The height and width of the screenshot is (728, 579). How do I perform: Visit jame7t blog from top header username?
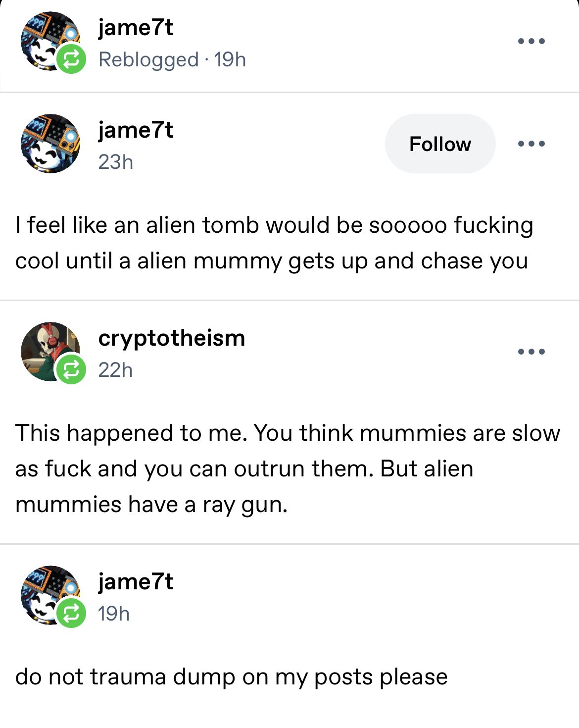(136, 28)
